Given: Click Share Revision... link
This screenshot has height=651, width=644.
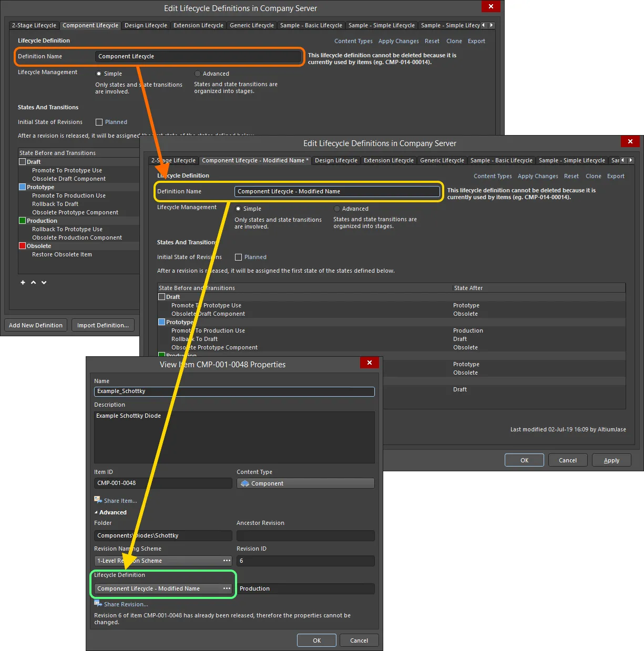Looking at the screenshot, I should coord(126,604).
